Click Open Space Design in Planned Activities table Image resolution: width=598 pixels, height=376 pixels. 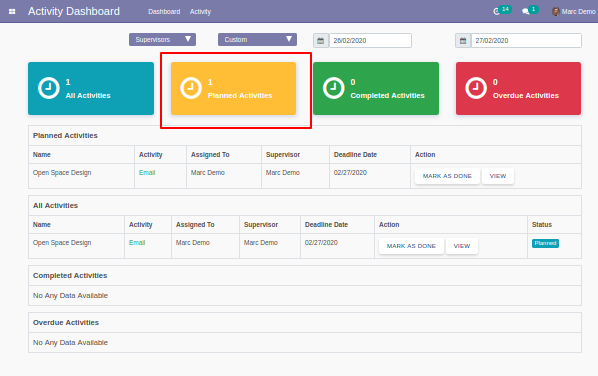pos(62,173)
